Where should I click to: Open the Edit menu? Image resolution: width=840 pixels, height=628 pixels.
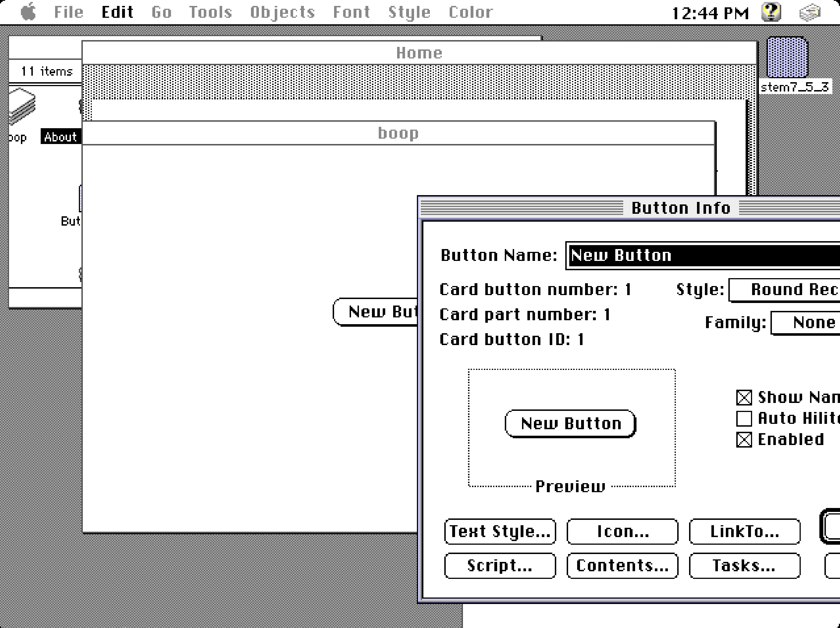point(117,12)
